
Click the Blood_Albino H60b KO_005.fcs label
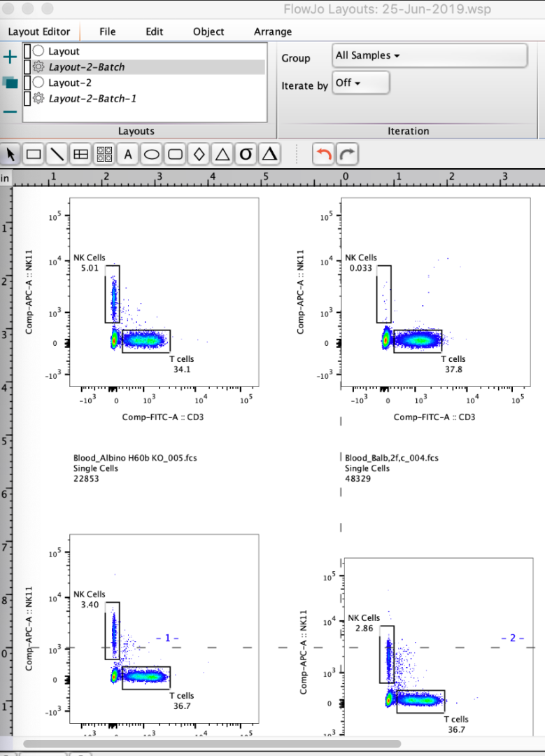coord(135,458)
